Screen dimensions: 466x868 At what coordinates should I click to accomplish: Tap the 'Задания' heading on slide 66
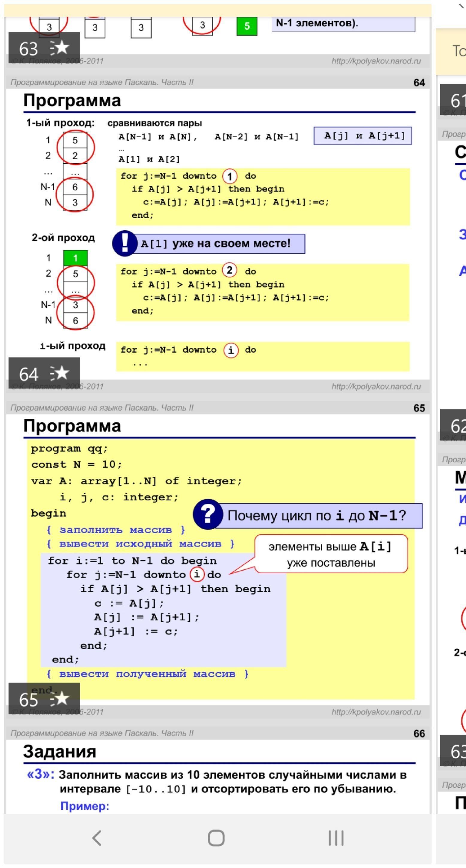[x=60, y=751]
